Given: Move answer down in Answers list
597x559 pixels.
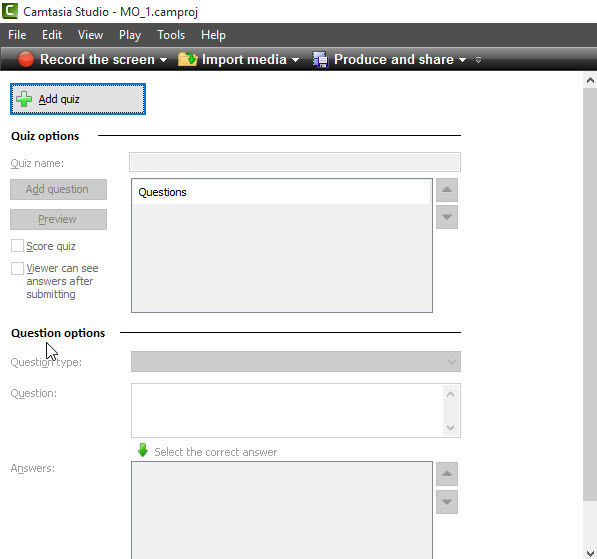Looking at the screenshot, I should [x=447, y=502].
